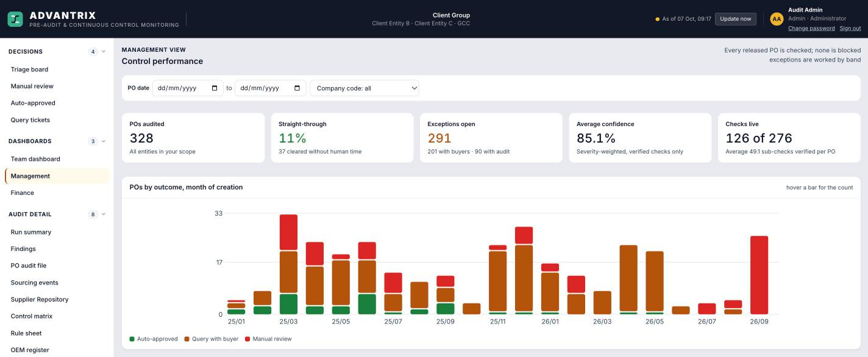Open calendar picker on PO end date

[x=297, y=88]
